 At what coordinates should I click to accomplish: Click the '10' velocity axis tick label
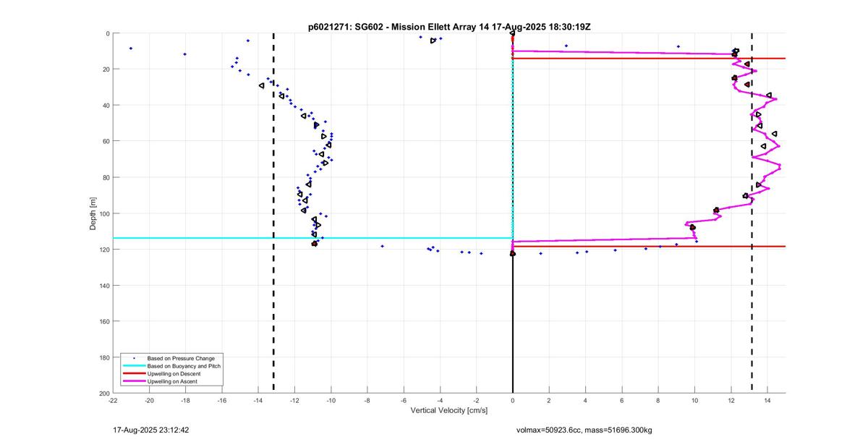(x=694, y=400)
